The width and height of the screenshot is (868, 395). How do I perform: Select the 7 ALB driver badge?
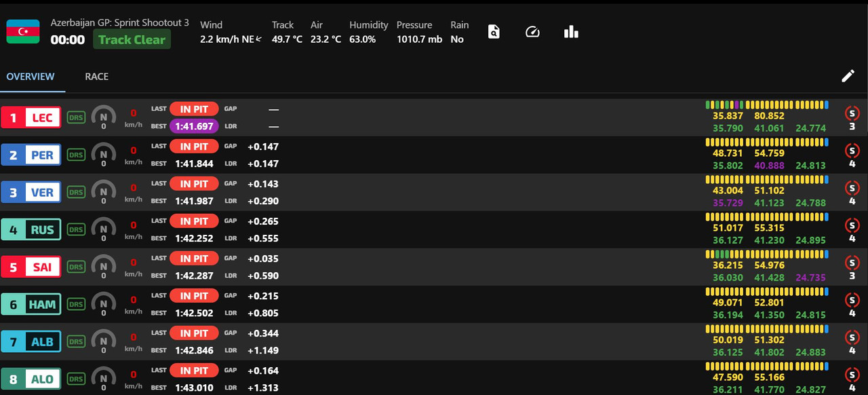(31, 341)
